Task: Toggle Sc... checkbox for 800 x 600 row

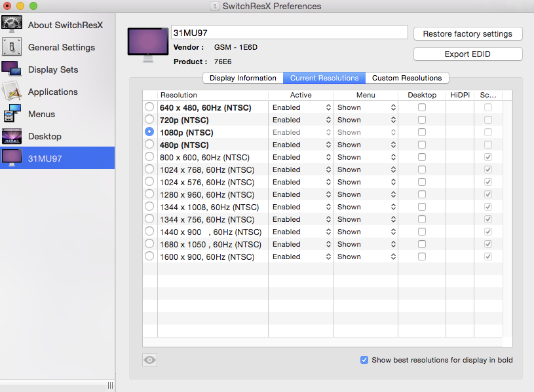Action: 488,157
